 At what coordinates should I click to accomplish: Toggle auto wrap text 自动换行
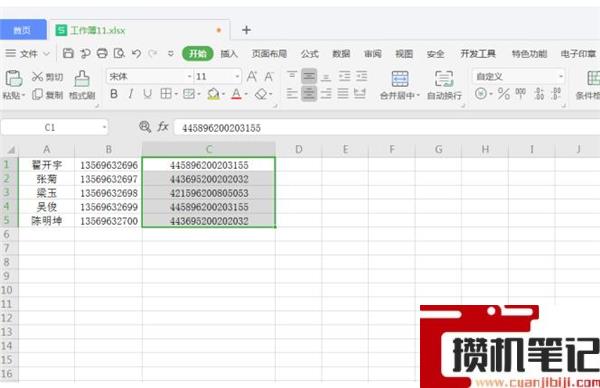tap(444, 85)
